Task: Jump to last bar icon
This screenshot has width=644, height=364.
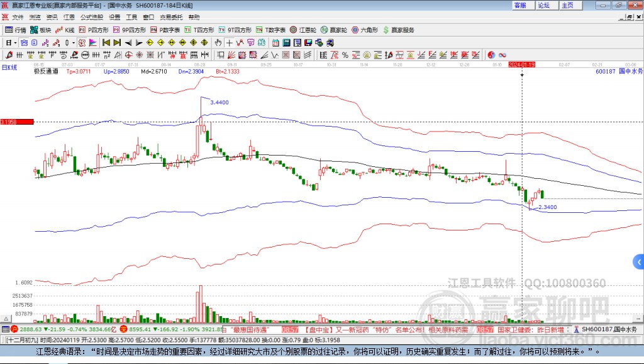Action: click(x=117, y=43)
